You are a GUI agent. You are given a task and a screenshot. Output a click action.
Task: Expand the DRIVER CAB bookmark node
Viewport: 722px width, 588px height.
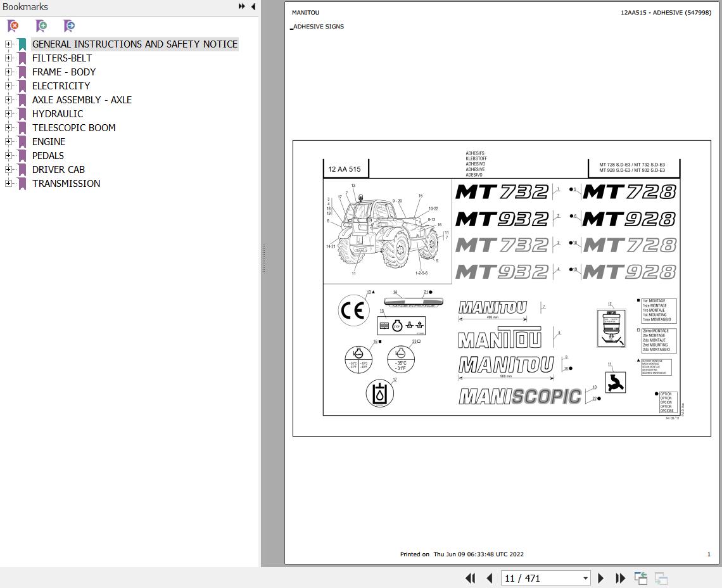[x=8, y=170]
